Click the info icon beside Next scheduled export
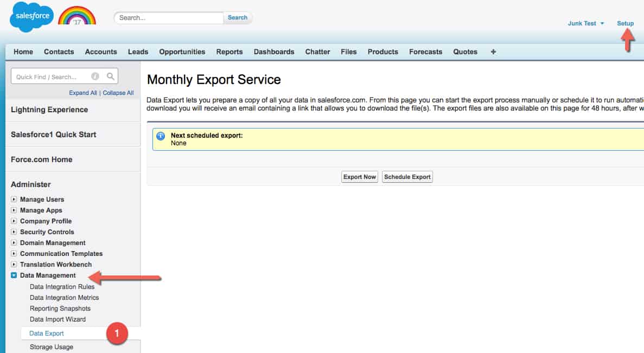Viewport: 644px width, 353px height. click(x=161, y=136)
